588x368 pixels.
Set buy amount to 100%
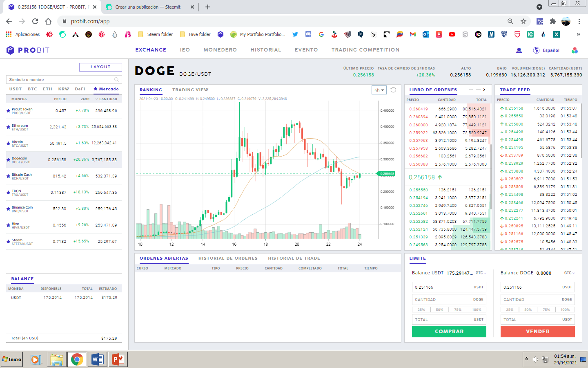point(477,310)
